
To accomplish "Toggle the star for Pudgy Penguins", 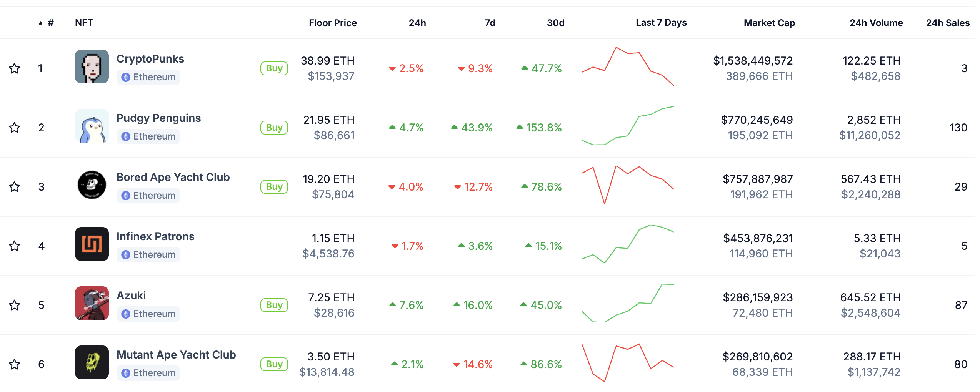I will coord(15,128).
